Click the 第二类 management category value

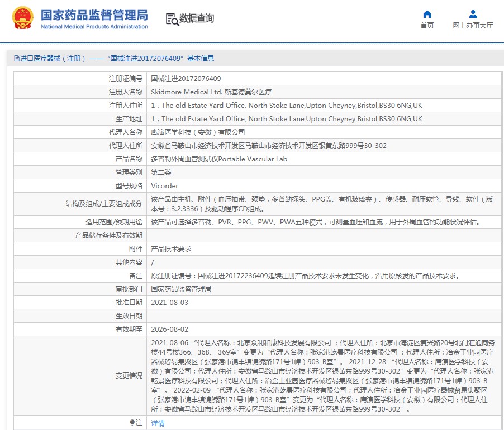[161, 173]
